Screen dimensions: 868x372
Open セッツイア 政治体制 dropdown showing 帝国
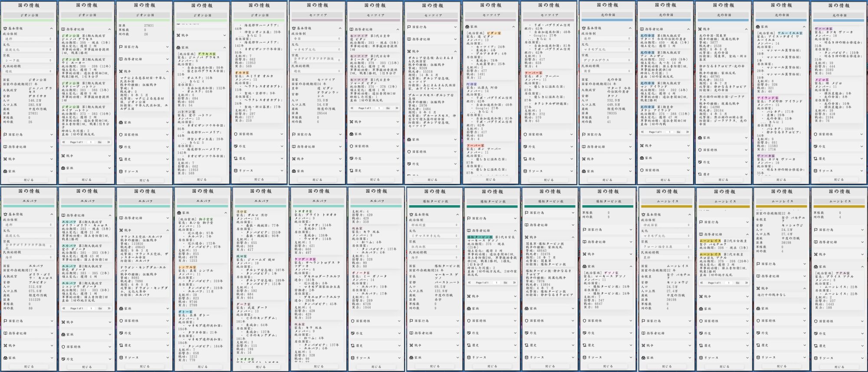pos(317,39)
